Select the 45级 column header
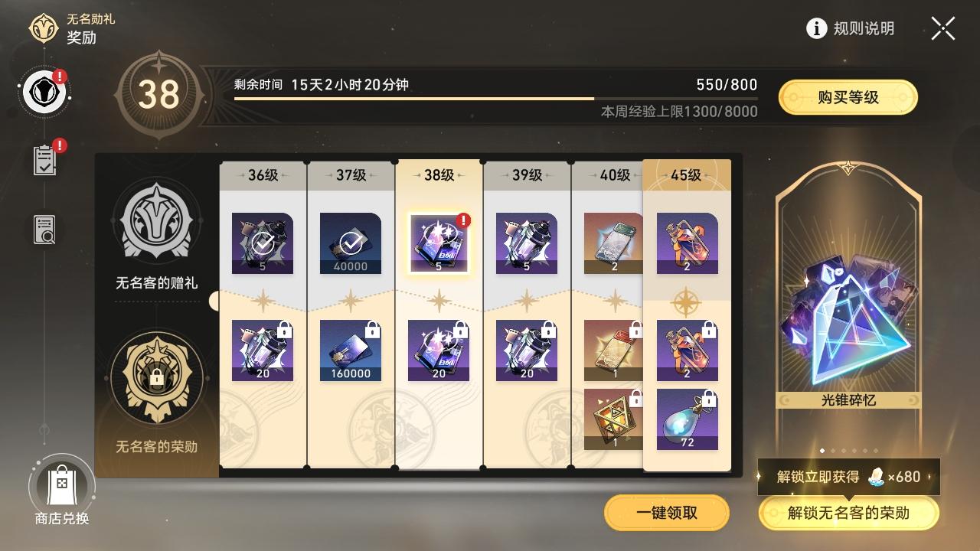The height and width of the screenshot is (551, 980). 687,175
